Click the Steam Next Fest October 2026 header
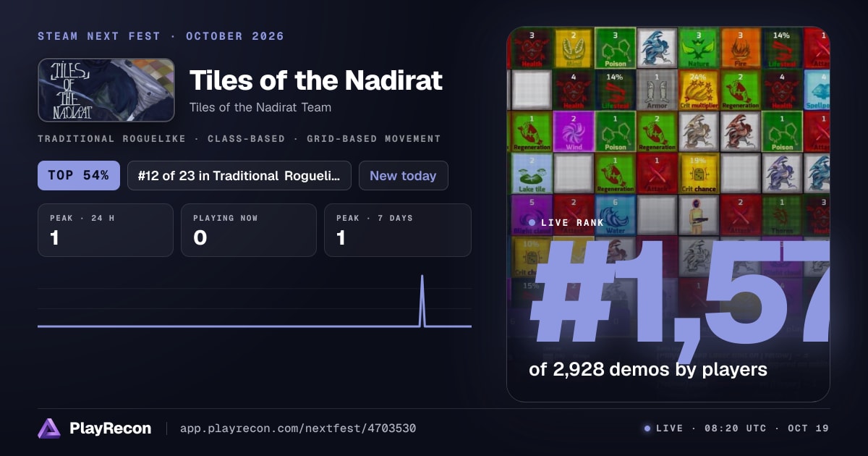868x456 pixels. click(x=161, y=36)
